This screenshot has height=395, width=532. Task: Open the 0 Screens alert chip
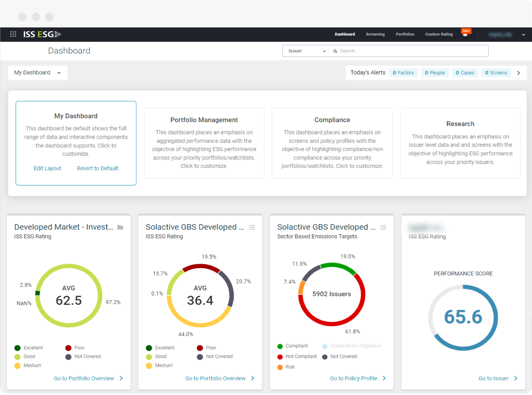coord(496,73)
